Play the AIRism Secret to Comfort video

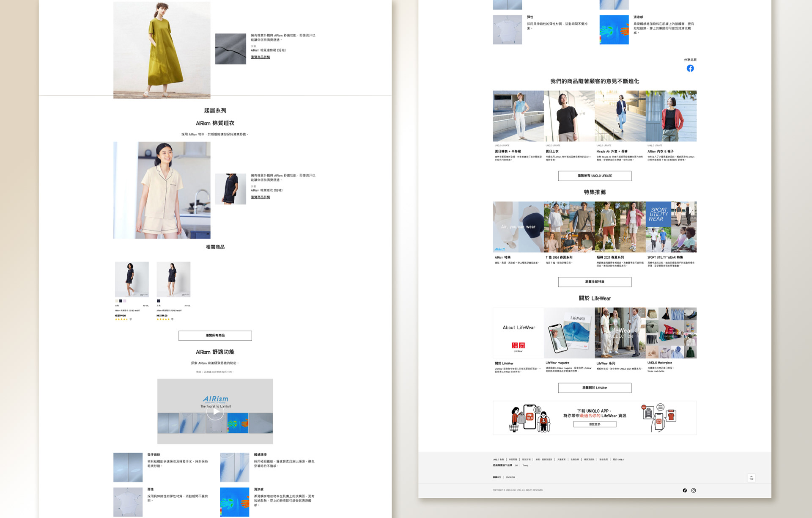(215, 411)
